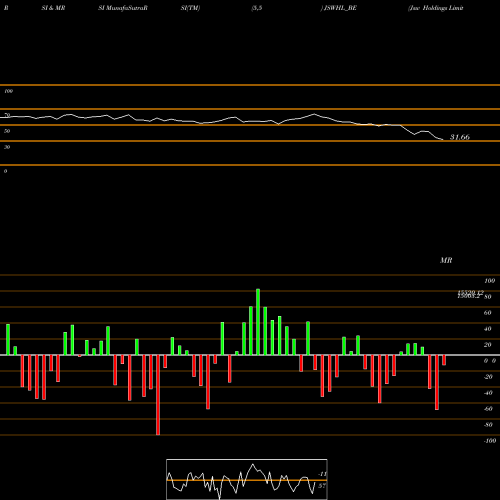Click the 'SI(TM)' header text

[190, 8]
